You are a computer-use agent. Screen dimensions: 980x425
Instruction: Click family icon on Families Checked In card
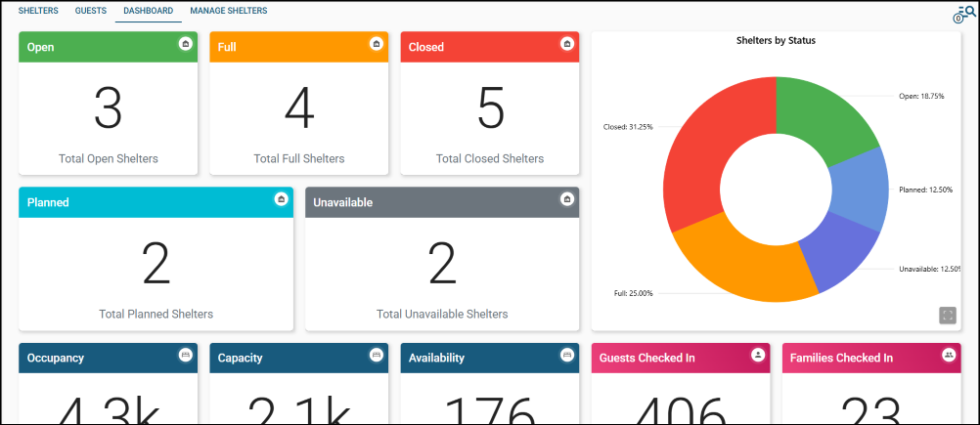[x=948, y=355]
